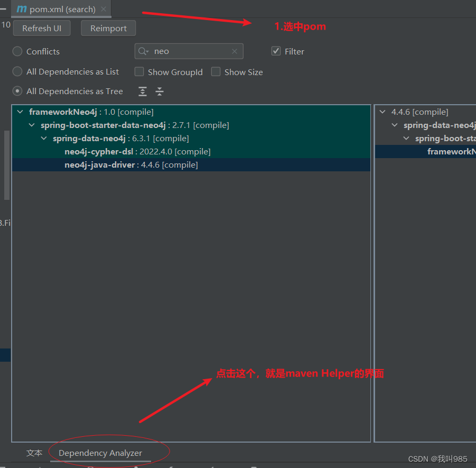Image resolution: width=476 pixels, height=468 pixels.
Task: Click inside the neo search input field
Action: coord(185,51)
